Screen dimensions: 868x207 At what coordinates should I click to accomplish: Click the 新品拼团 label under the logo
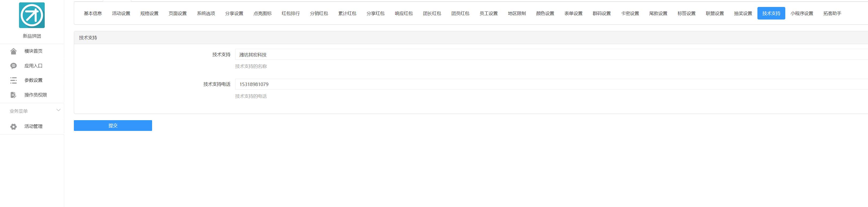(x=32, y=36)
